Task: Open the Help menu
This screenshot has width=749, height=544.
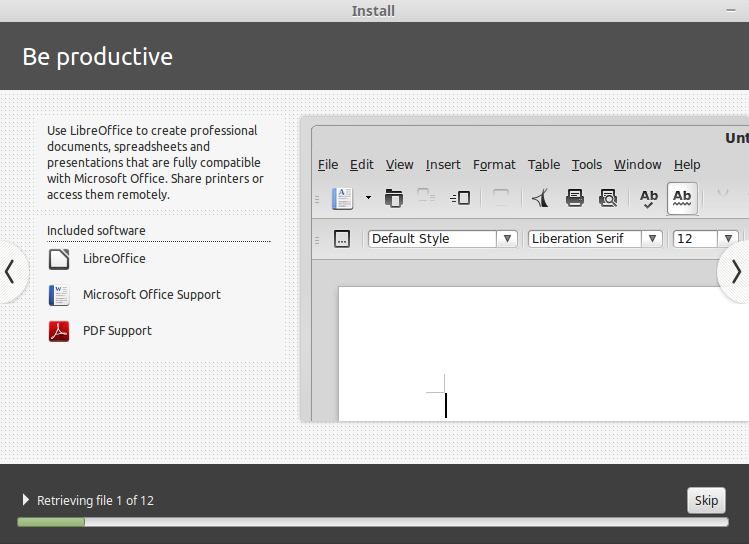Action: tap(687, 165)
